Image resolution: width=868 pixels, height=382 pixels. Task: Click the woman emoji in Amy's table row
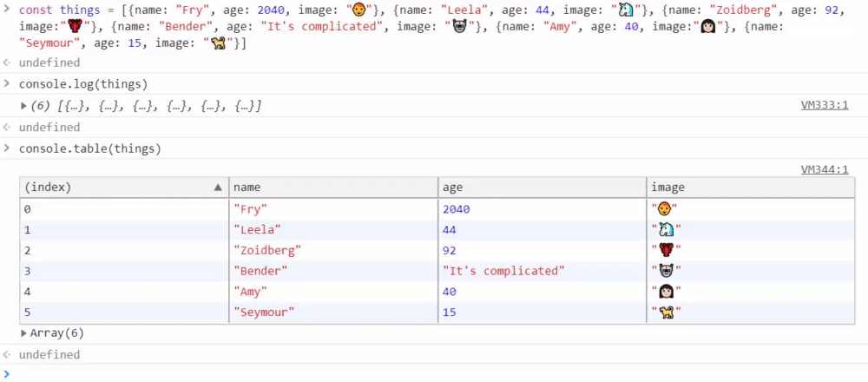point(665,293)
